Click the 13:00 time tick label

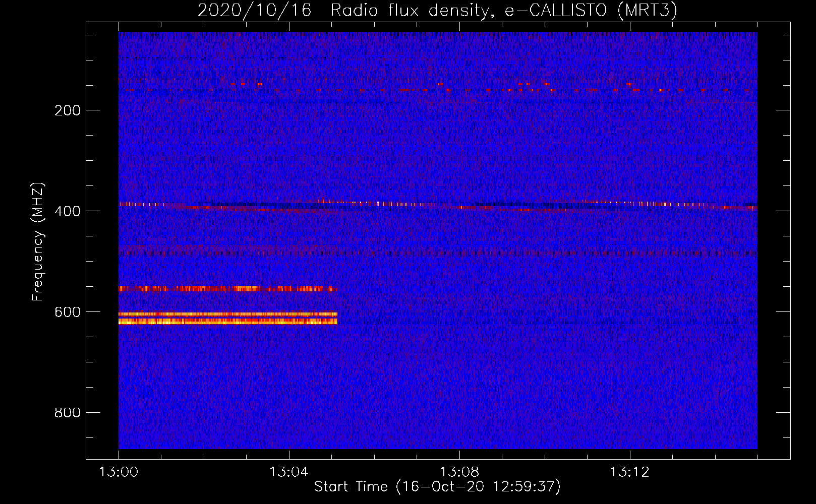(119, 472)
